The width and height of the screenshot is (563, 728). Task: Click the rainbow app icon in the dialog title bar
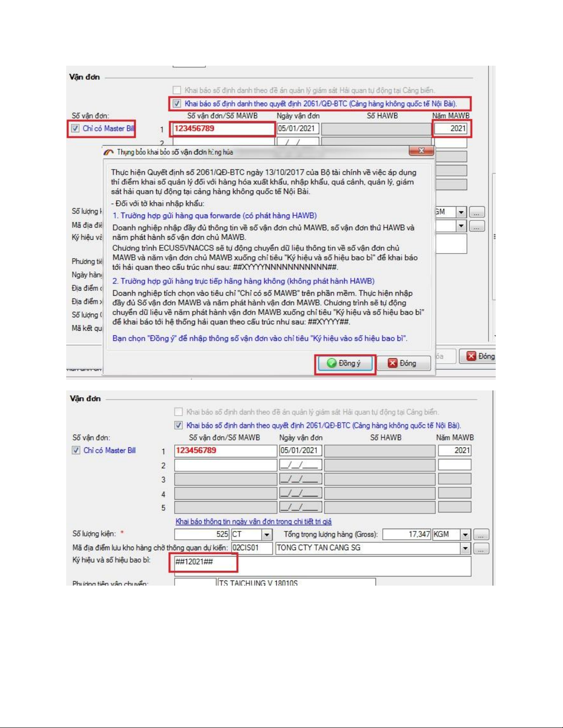tap(108, 152)
